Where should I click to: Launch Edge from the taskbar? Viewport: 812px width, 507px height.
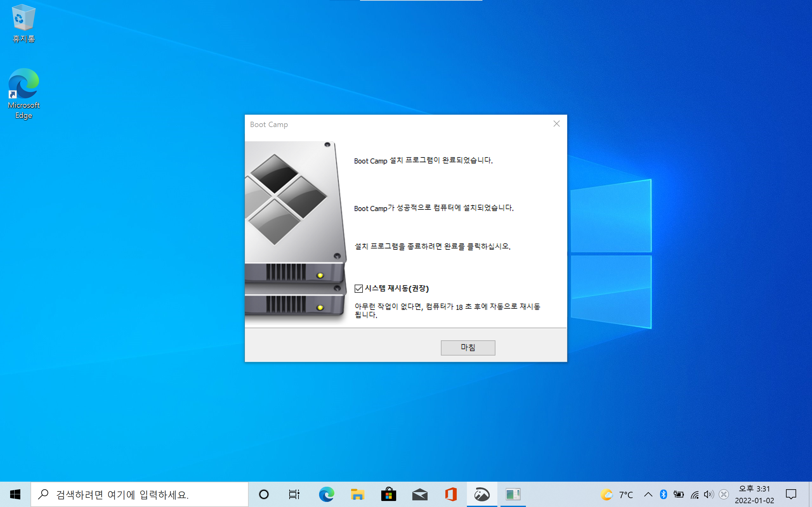pos(326,494)
